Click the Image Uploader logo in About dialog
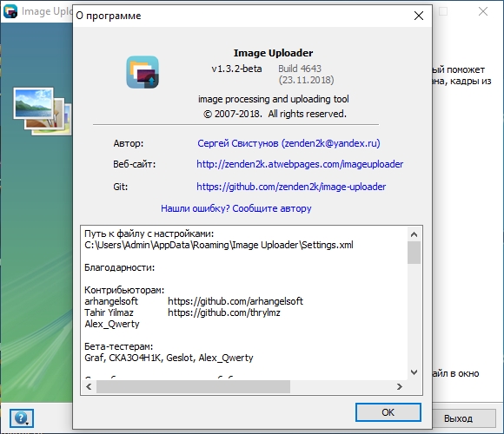This screenshot has width=504, height=434. [143, 72]
